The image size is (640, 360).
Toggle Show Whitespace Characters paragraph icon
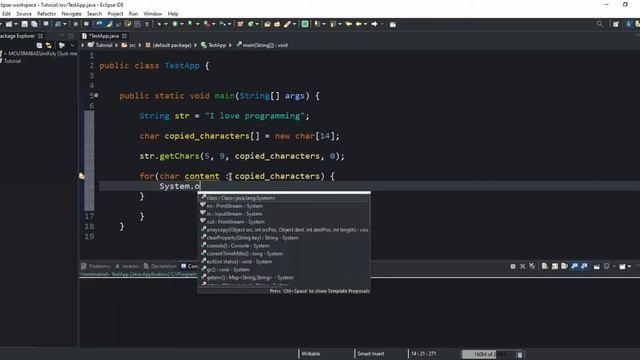coord(147,24)
